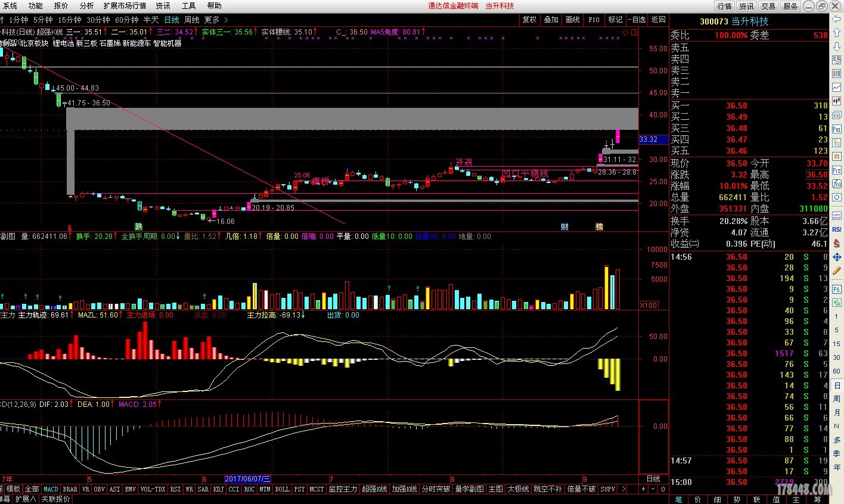Screen dimensions: 844x504
Task: Open the 工具 menu
Action: [188, 6]
